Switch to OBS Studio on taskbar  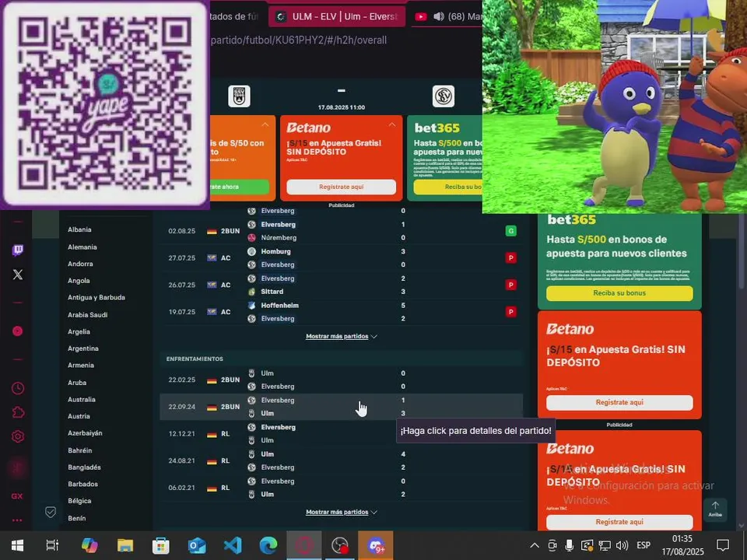340,545
